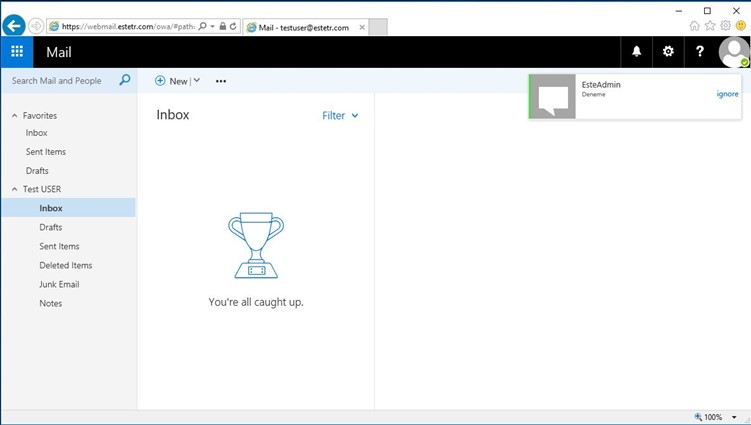Open Drafts under Favorites
Viewport: 751px width, 425px height.
coord(37,171)
